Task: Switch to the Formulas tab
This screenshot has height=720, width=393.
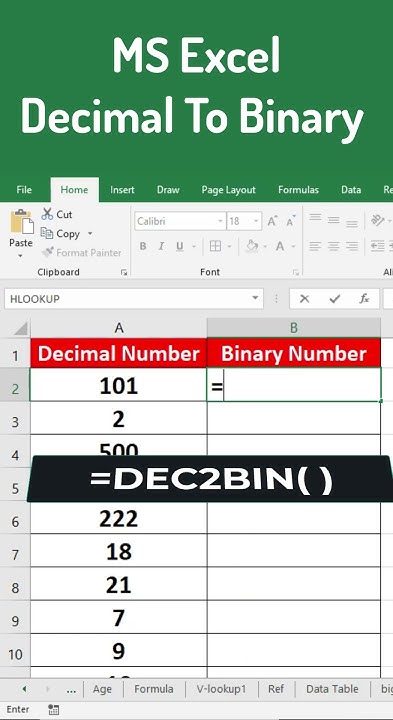Action: 298,190
